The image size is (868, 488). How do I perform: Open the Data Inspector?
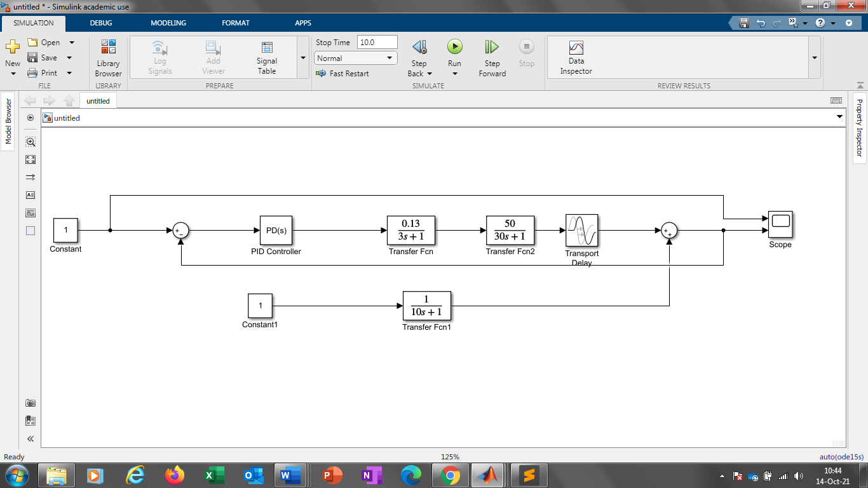point(575,57)
